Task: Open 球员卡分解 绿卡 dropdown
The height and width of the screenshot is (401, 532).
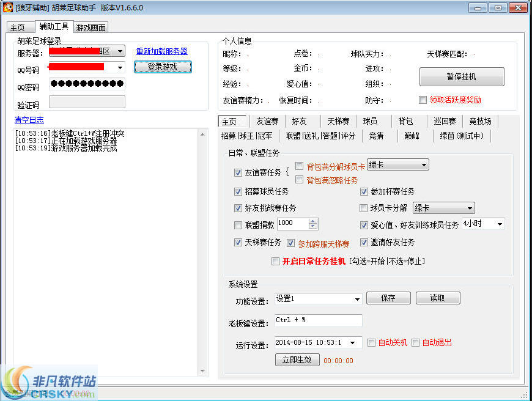Action: [444, 208]
